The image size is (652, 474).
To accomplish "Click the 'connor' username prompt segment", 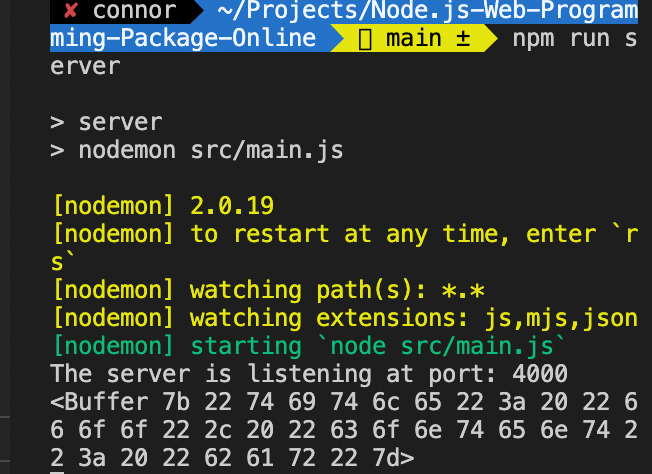I will click(134, 10).
